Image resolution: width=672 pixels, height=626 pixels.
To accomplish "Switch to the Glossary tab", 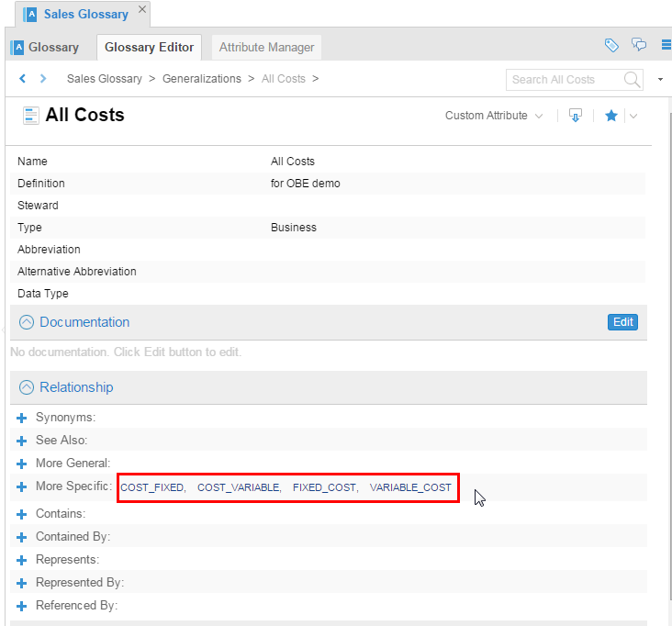I will coord(45,47).
